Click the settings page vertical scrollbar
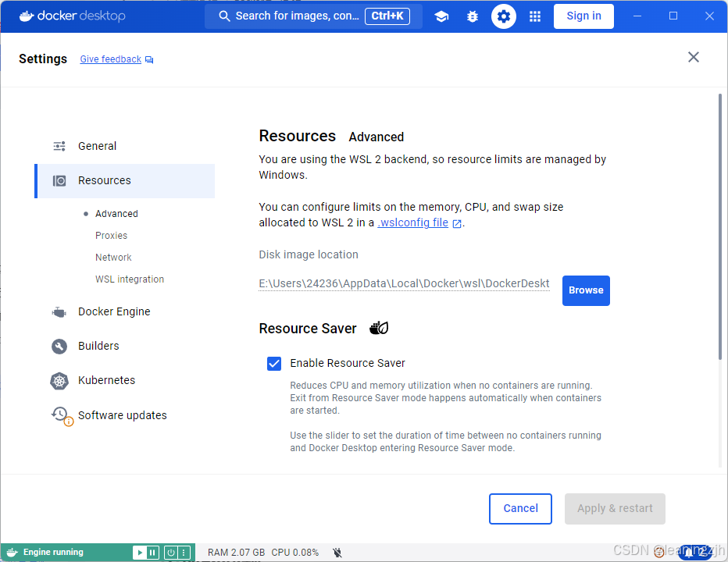This screenshot has width=728, height=562. click(719, 226)
